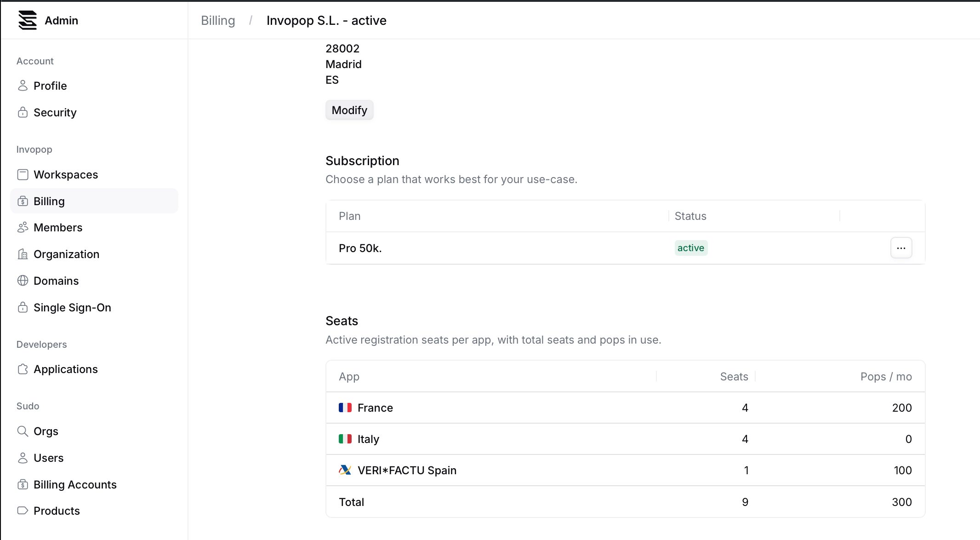Click the Plan column header
Viewport: 980px width, 540px height.
click(349, 216)
